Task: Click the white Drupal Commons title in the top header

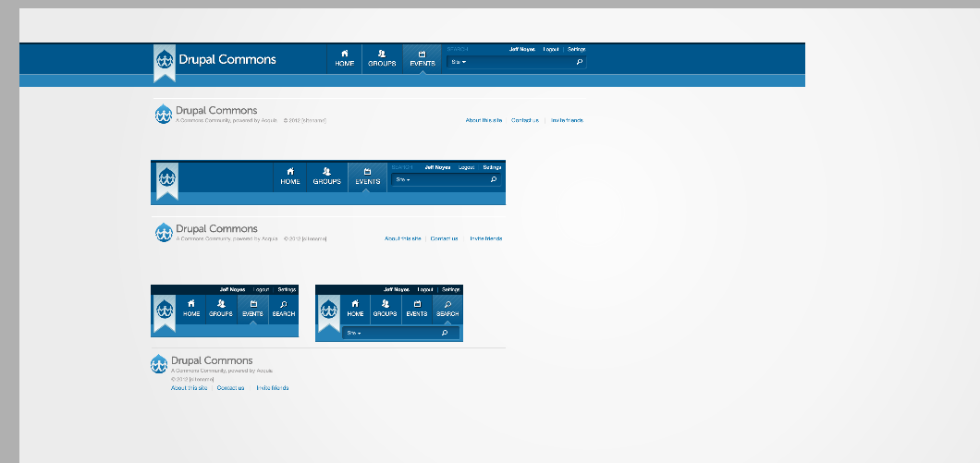Action: tap(227, 59)
